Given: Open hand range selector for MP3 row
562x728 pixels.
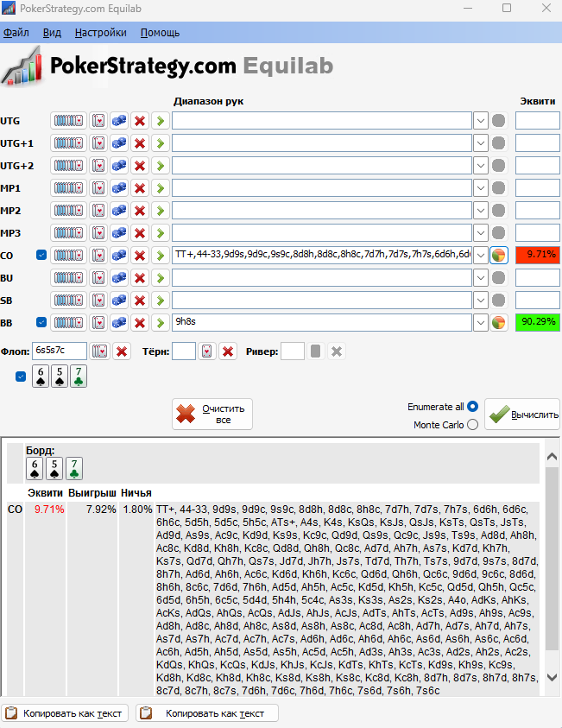Looking at the screenshot, I should pos(69,233).
